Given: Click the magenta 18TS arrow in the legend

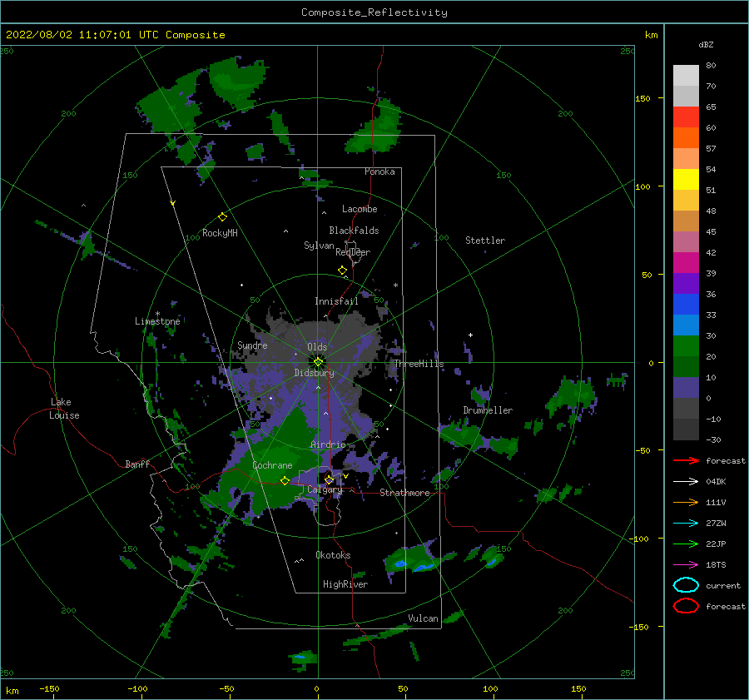Looking at the screenshot, I should 686,565.
